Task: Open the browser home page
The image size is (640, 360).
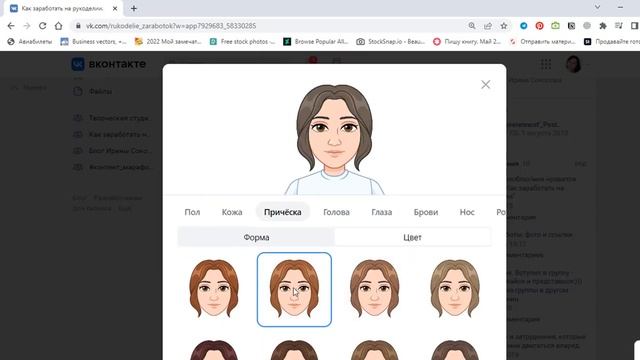Action: pos(58,26)
